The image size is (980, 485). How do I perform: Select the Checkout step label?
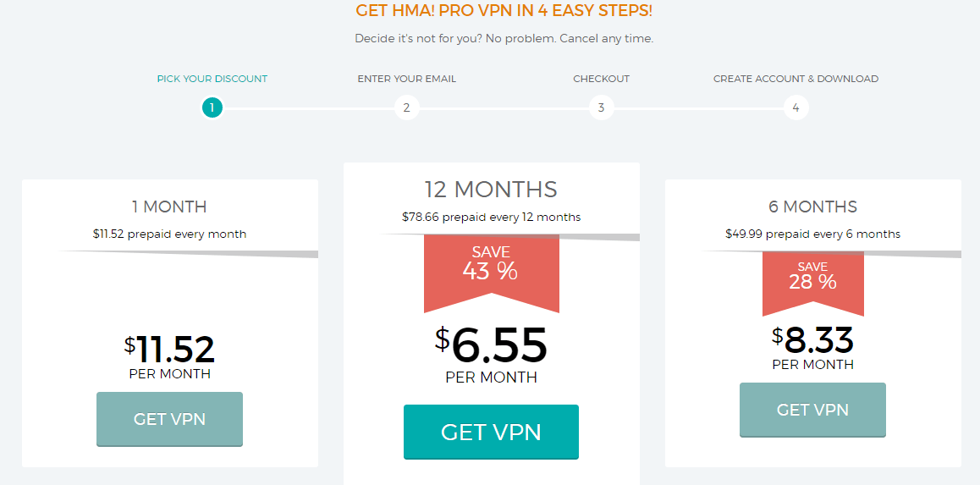pyautogui.click(x=601, y=79)
